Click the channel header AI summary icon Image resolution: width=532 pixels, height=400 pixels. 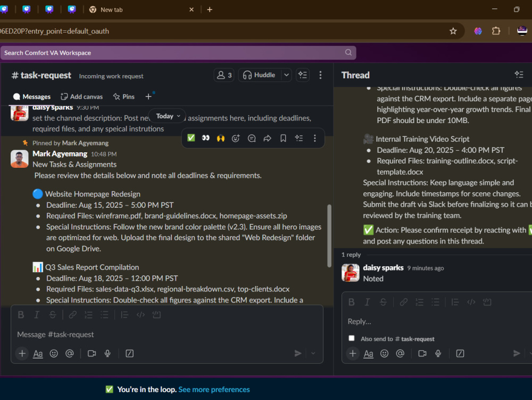click(303, 75)
